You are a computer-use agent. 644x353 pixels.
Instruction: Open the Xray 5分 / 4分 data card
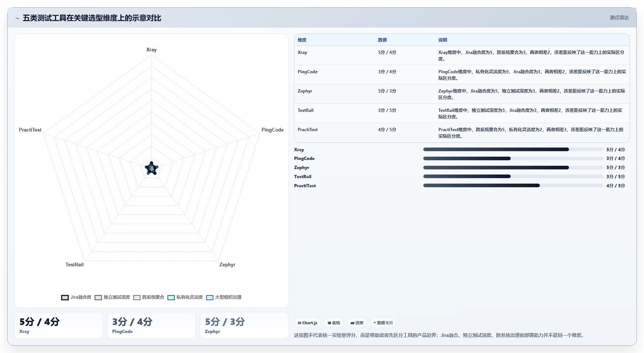point(59,325)
